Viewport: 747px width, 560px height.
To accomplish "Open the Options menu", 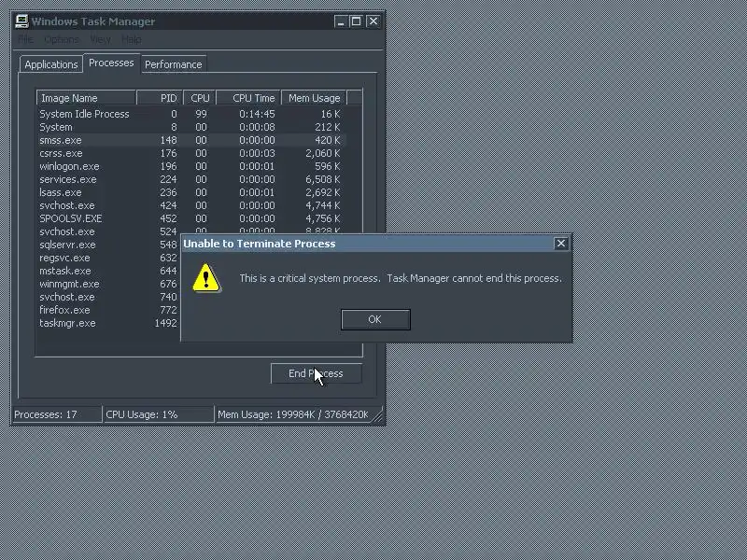I will click(x=62, y=39).
